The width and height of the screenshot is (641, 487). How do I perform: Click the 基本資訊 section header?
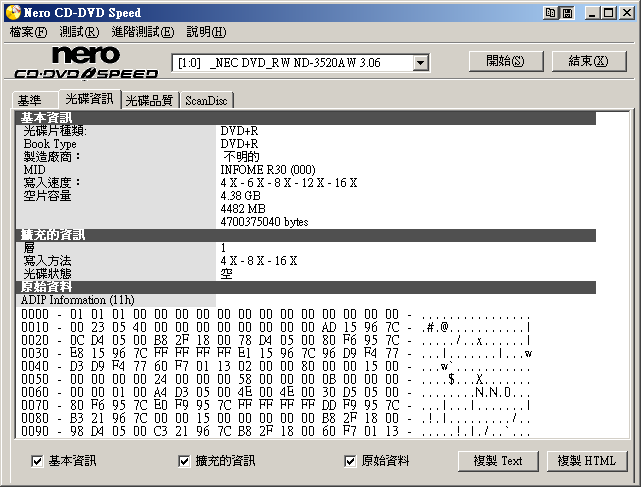[x=306, y=118]
